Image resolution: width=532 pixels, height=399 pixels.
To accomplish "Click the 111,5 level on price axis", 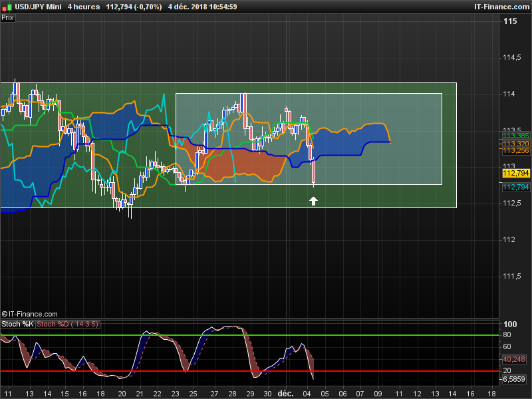I will click(x=511, y=276).
